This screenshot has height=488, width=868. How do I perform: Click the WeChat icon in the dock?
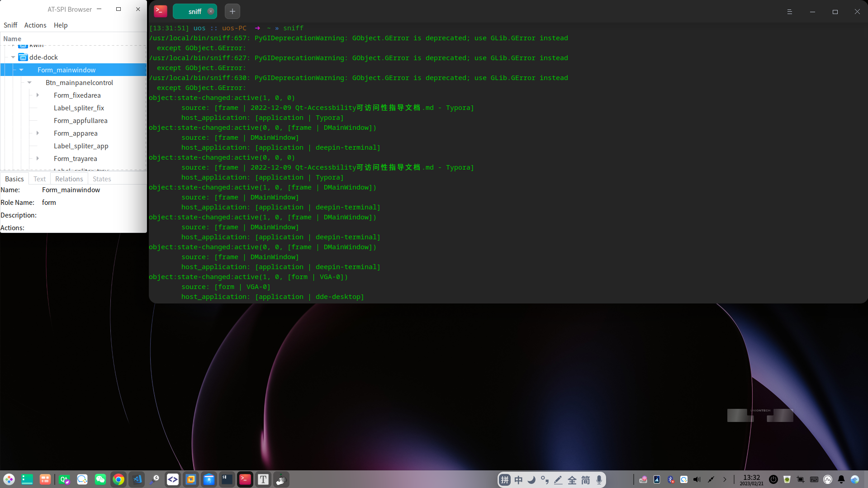tap(100, 479)
